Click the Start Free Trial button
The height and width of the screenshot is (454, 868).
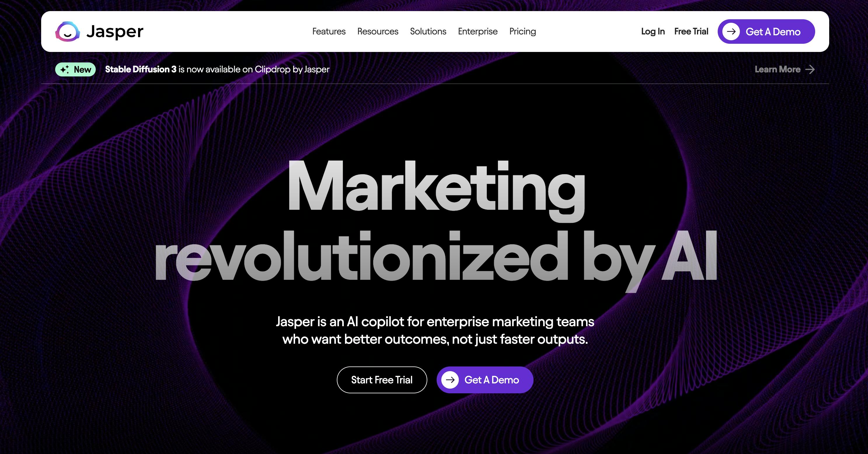coord(382,380)
